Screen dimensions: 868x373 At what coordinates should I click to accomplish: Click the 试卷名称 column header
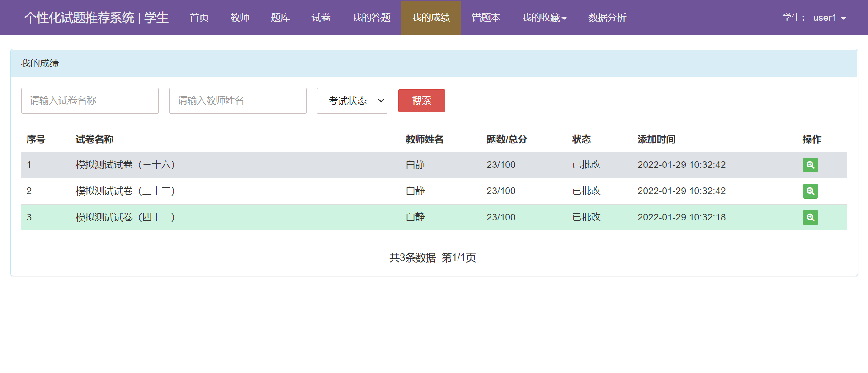pos(94,139)
